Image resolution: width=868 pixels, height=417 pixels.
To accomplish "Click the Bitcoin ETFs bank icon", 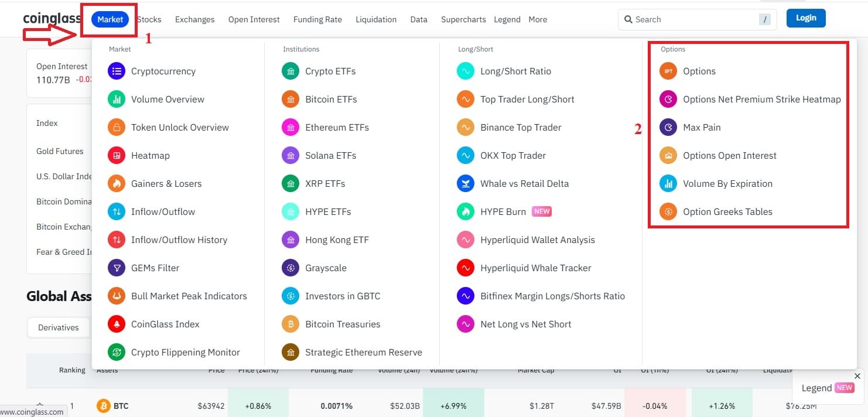I will (x=291, y=100).
